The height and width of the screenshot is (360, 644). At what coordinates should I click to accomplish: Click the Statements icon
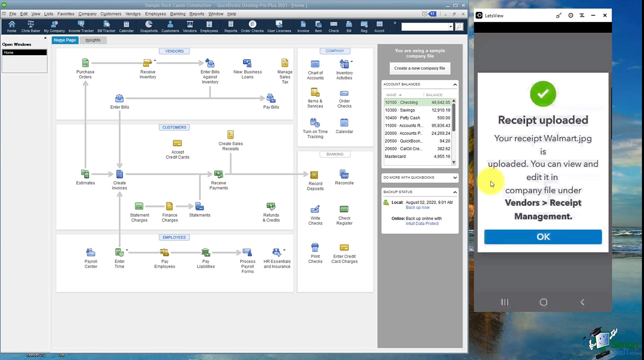pyautogui.click(x=199, y=206)
